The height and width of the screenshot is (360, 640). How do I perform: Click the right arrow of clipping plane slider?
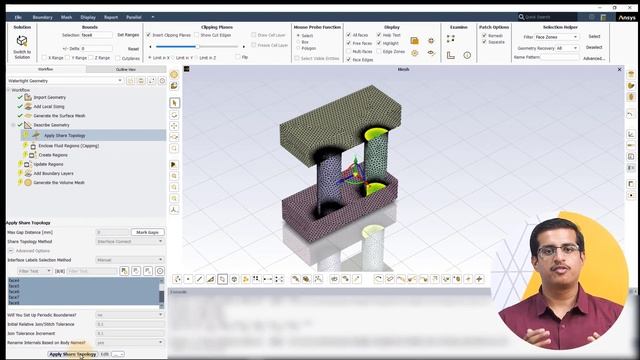click(x=244, y=47)
